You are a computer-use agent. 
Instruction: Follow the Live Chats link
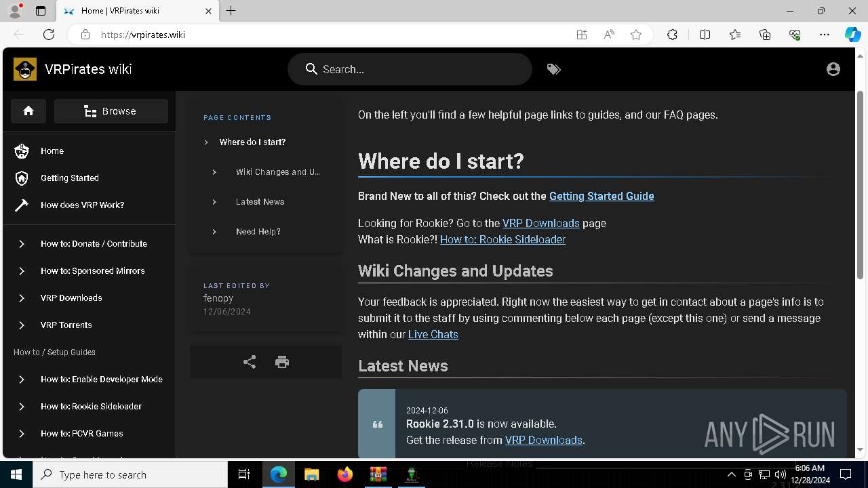[433, 335]
